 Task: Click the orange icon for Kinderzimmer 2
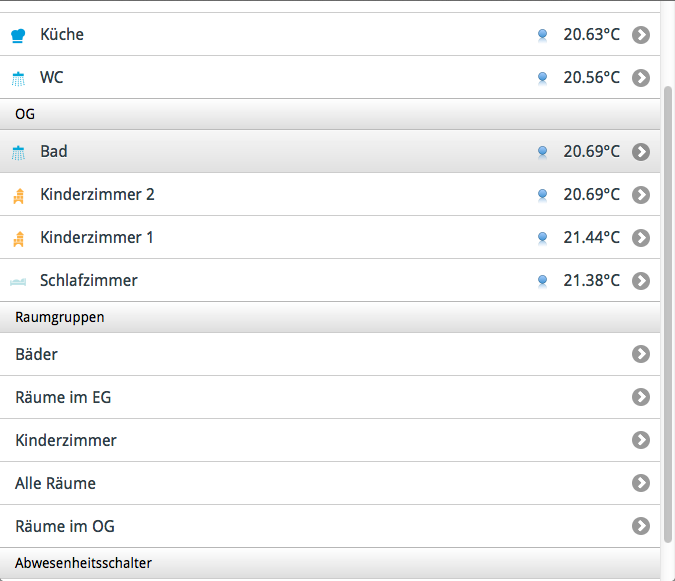pos(19,196)
